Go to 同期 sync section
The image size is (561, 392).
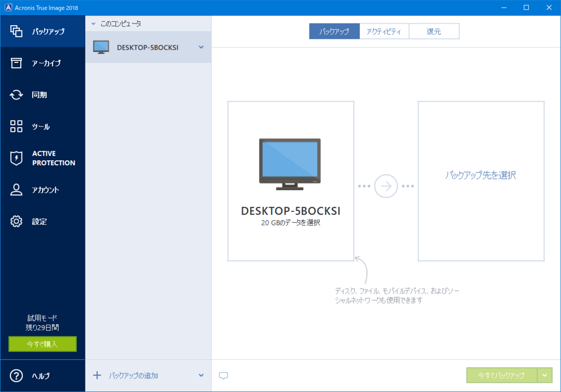(43, 95)
